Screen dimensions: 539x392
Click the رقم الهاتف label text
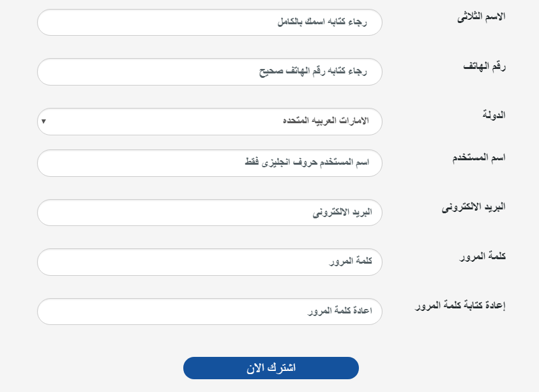[x=484, y=66]
